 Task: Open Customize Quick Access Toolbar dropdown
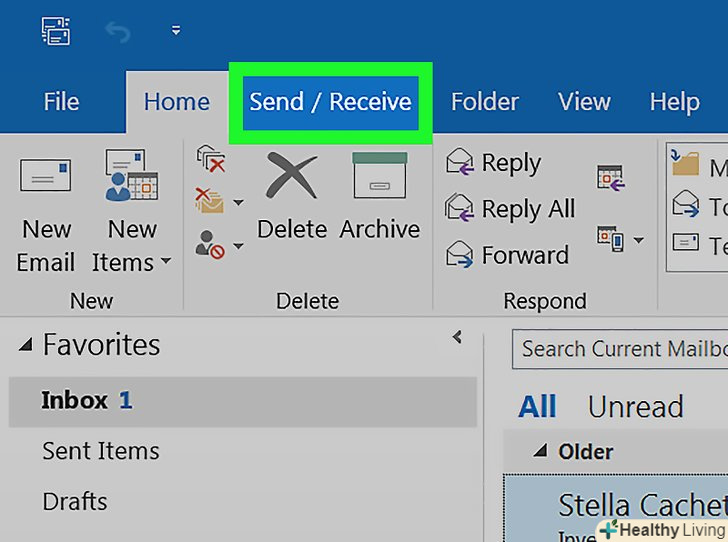click(x=176, y=31)
